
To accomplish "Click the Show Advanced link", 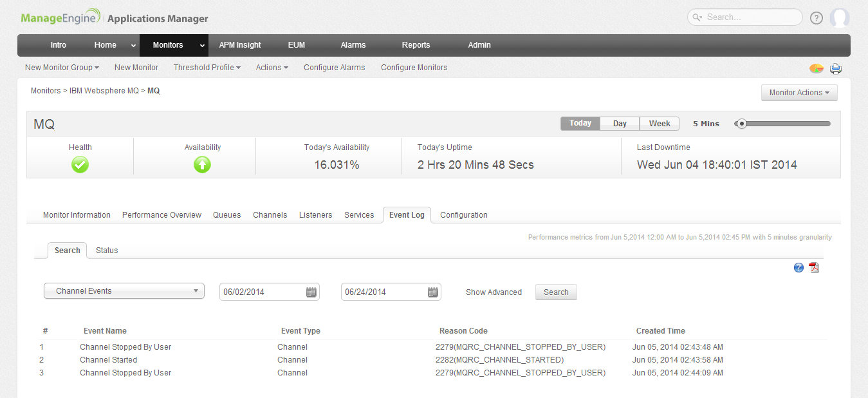I will tap(494, 292).
